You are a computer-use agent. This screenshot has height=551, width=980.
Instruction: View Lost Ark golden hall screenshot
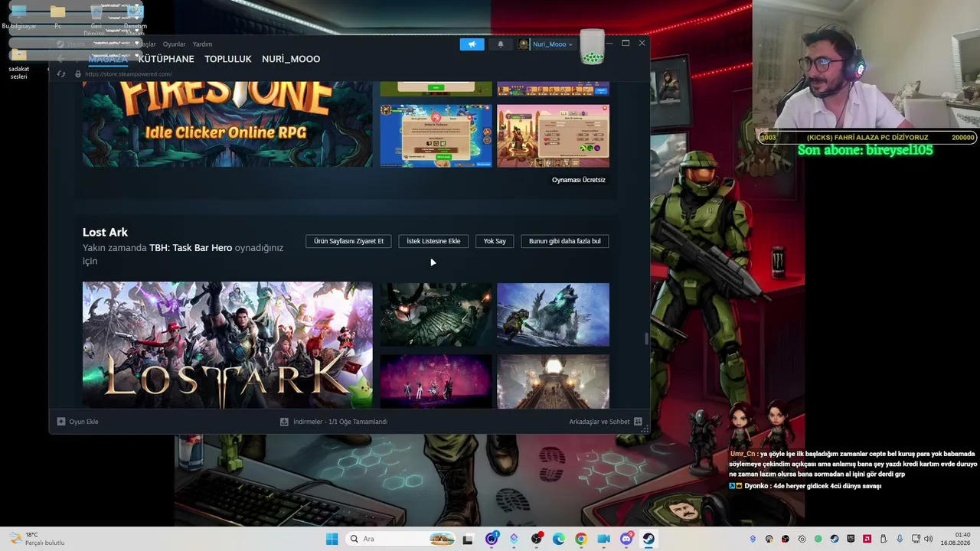coord(553,381)
